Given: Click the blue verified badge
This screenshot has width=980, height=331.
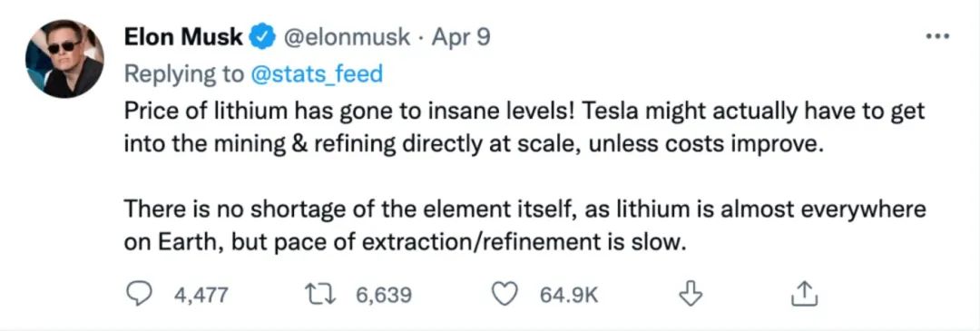Looking at the screenshot, I should pos(260,38).
